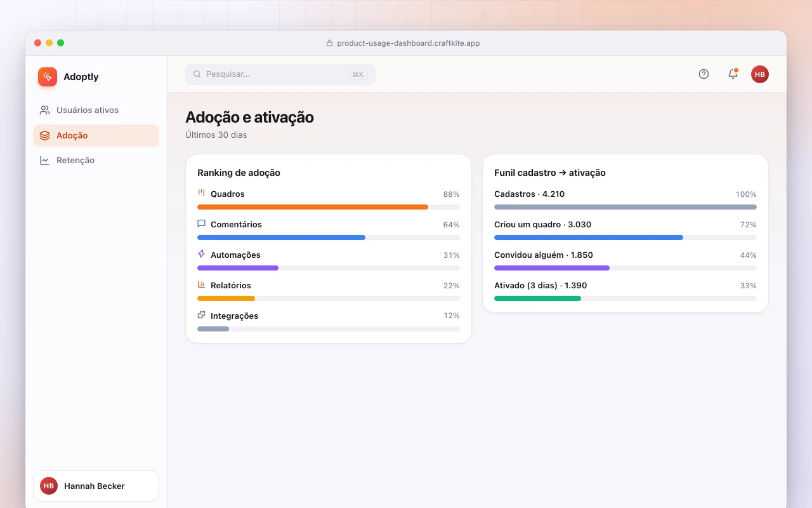Click the Convidou alguém 44% bar
The height and width of the screenshot is (508, 812).
[625, 268]
